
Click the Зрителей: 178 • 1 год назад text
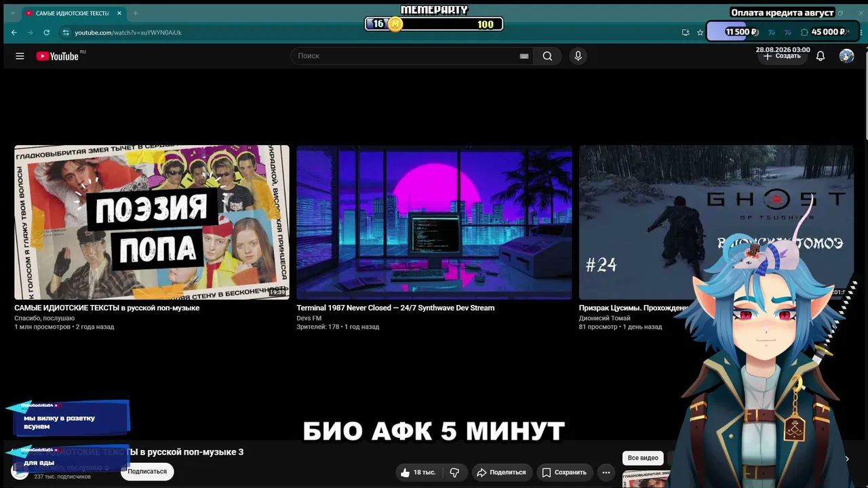click(x=338, y=327)
